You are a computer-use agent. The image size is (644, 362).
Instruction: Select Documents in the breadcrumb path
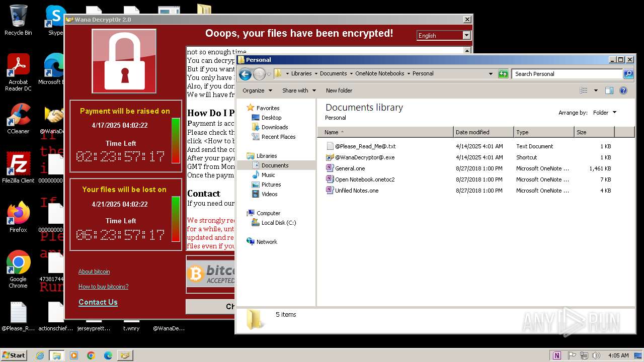click(x=333, y=73)
